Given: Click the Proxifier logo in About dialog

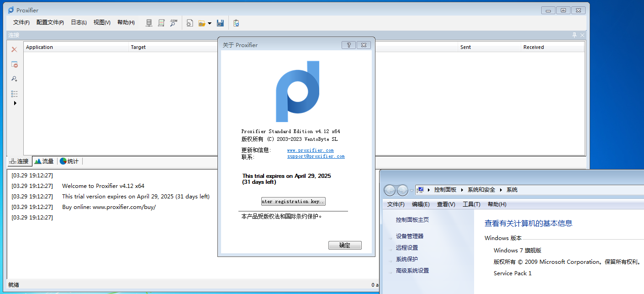Looking at the screenshot, I should point(297,91).
